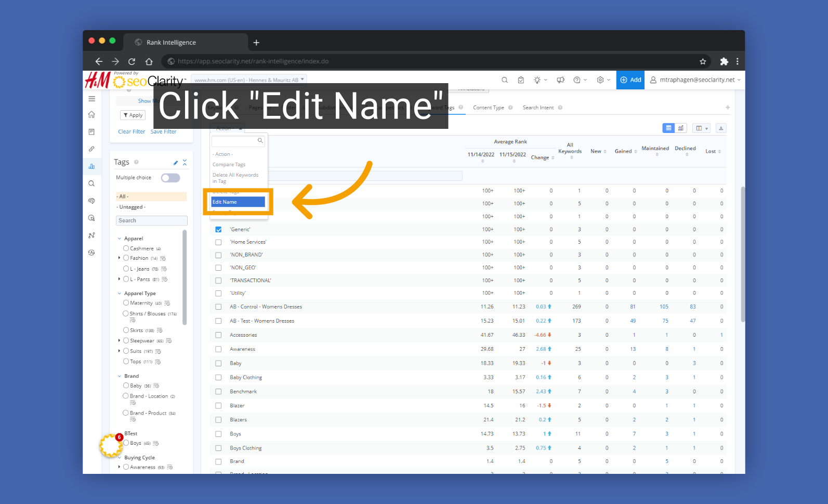Open the www.hm.com domain dropdown

(x=249, y=80)
